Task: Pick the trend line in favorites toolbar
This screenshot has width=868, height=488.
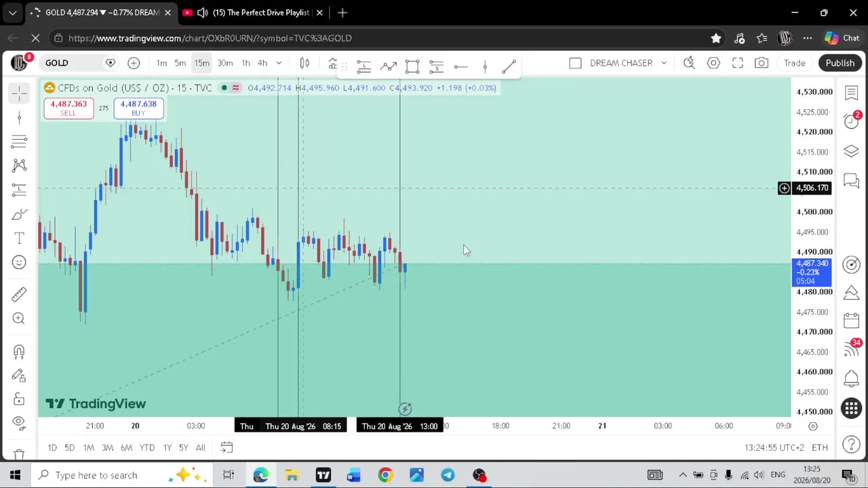Action: click(509, 66)
